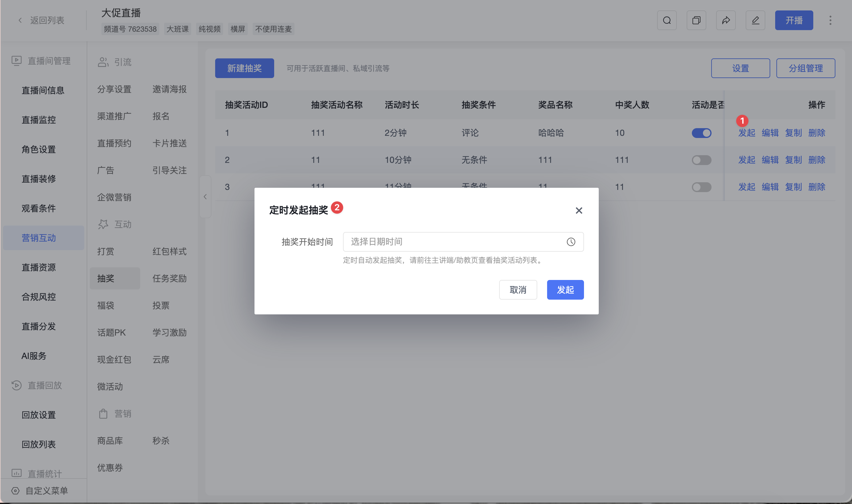This screenshot has width=852, height=504.
Task: Open 云席 submenu item
Action: click(161, 360)
